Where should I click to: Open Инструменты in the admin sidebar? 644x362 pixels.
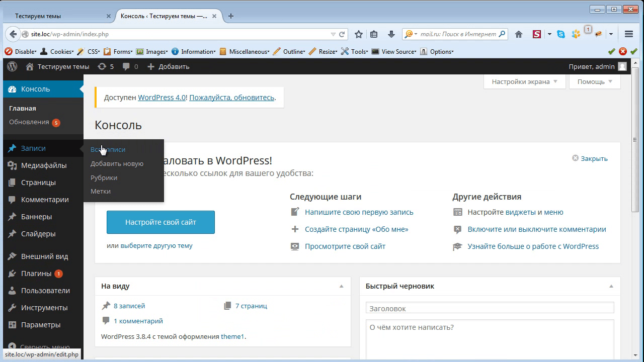pyautogui.click(x=43, y=308)
